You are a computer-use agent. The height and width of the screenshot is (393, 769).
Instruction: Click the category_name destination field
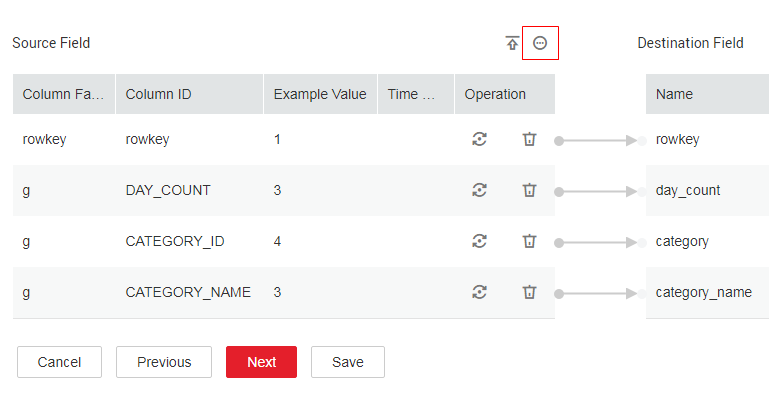click(704, 292)
